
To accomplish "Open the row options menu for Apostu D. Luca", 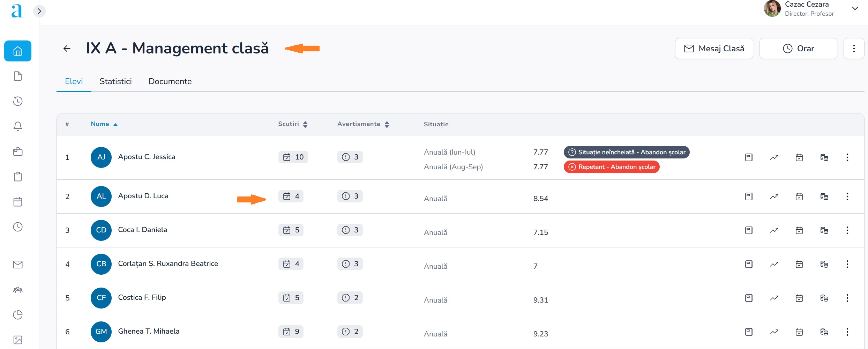I will (847, 196).
